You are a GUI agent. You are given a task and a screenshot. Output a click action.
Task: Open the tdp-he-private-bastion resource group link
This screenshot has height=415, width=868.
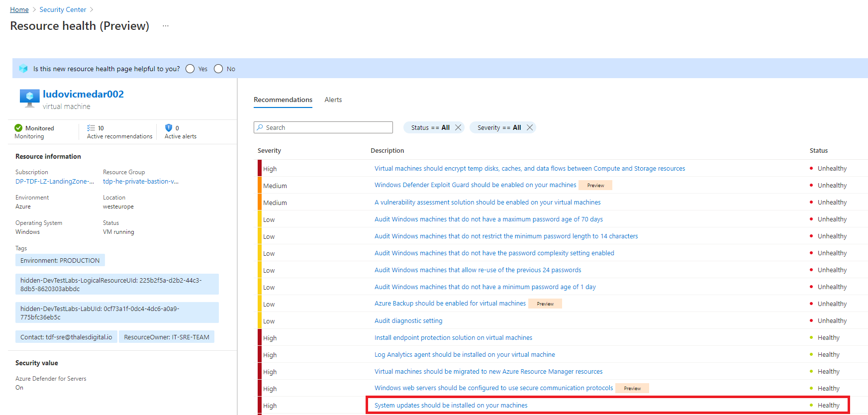point(141,181)
